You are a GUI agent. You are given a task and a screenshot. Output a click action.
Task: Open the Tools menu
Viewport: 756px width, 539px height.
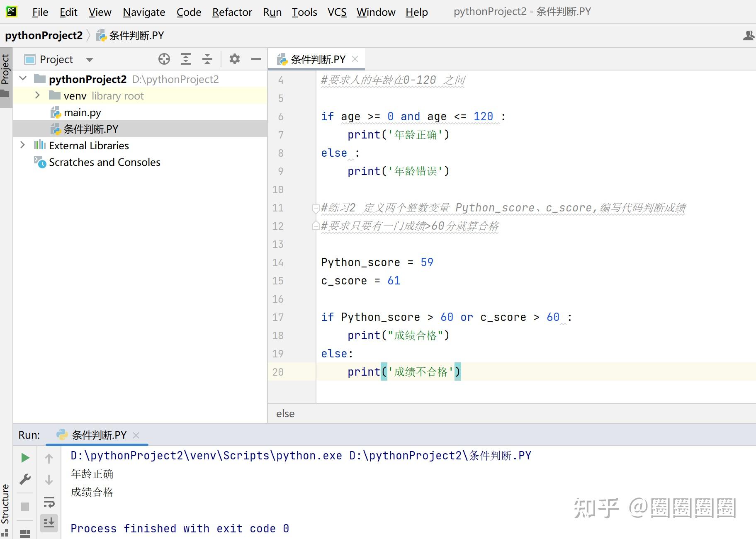[304, 12]
